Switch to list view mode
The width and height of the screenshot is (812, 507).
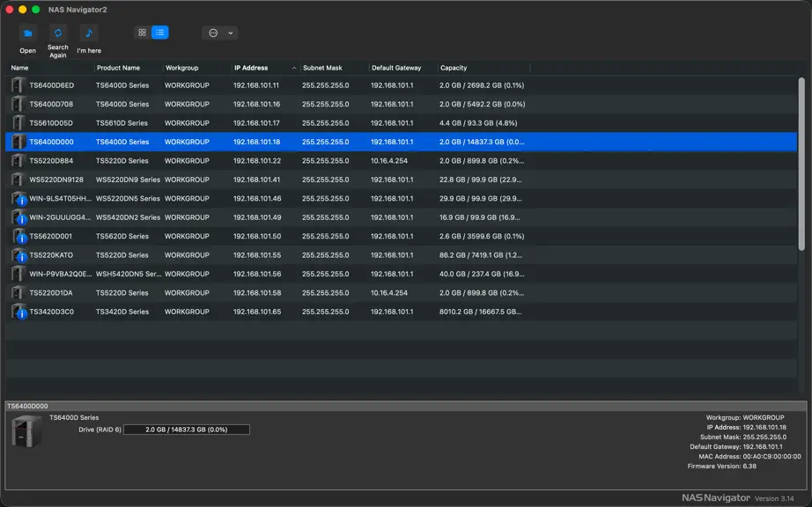tap(160, 33)
